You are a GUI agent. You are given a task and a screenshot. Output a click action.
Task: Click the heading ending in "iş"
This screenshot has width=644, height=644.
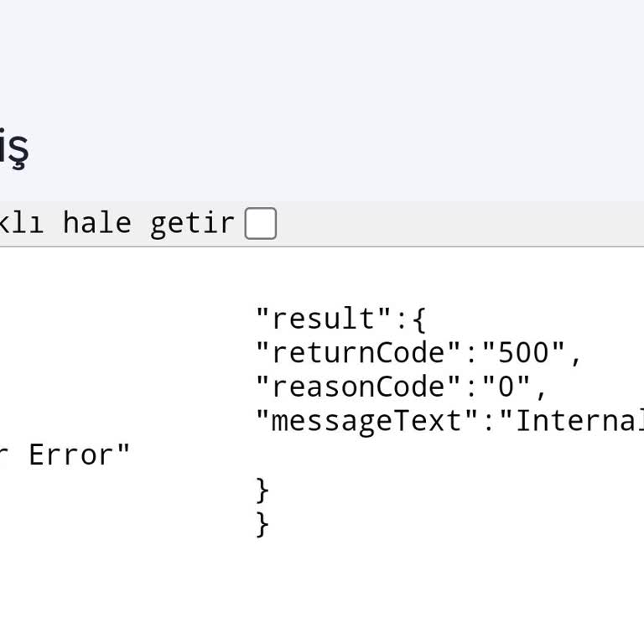coord(13,148)
